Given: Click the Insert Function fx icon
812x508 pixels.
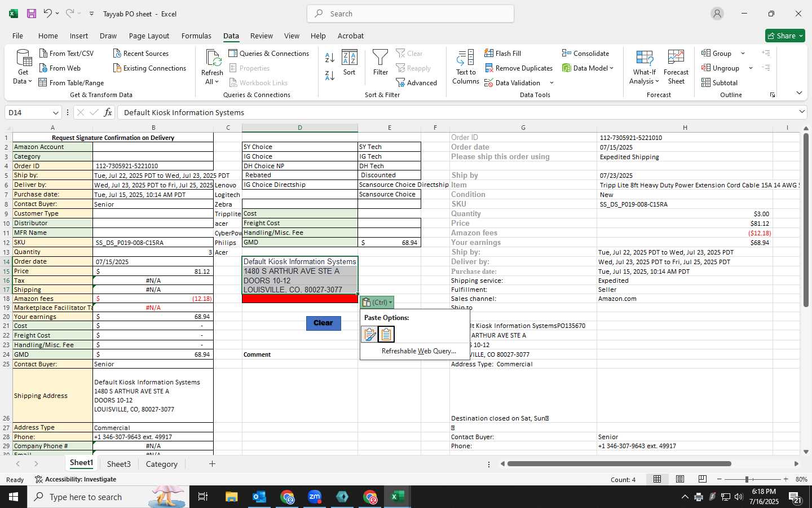Looking at the screenshot, I should pyautogui.click(x=108, y=112).
